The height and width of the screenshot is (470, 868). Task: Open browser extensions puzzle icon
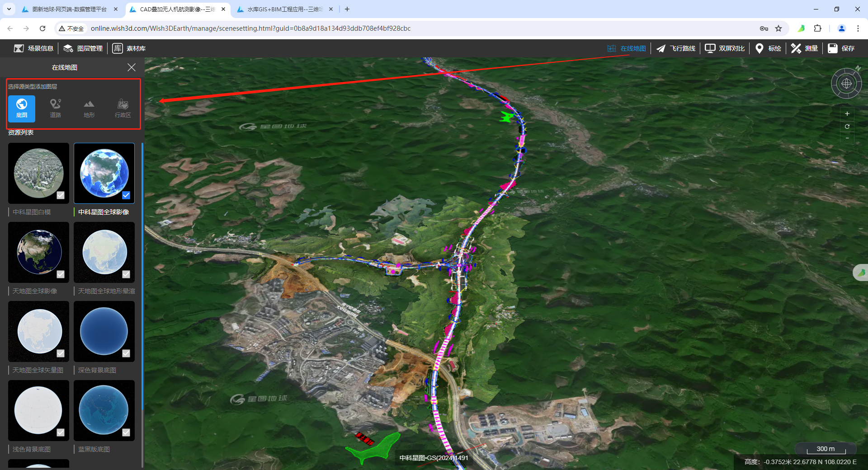pos(817,28)
